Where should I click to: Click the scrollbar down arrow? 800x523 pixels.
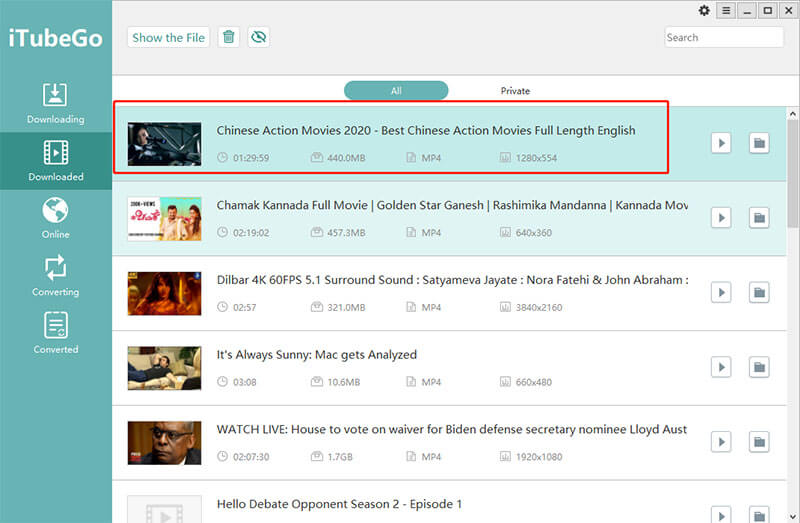tap(793, 517)
